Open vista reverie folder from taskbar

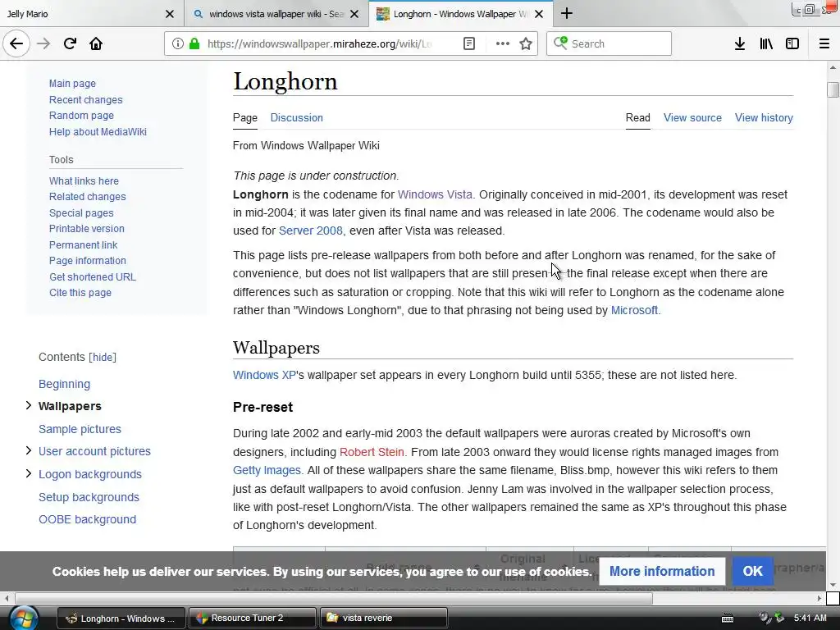(384, 618)
